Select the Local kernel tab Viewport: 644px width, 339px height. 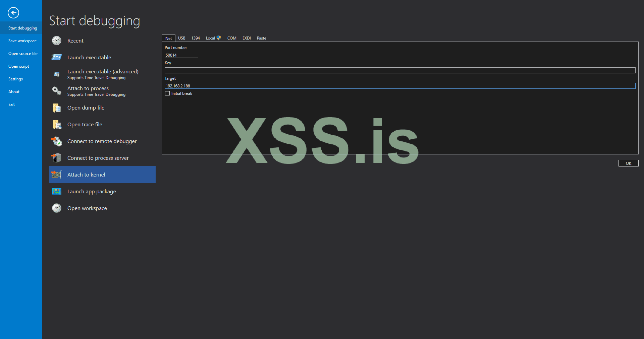(213, 38)
